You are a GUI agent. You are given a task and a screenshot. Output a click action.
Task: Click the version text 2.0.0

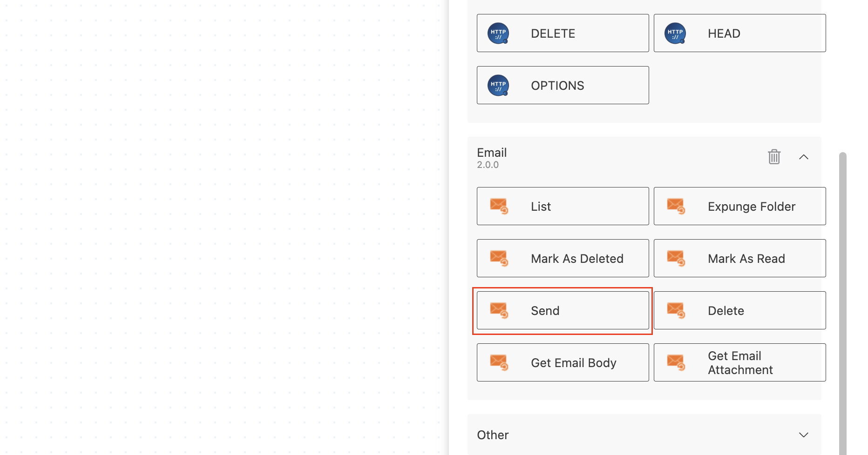(488, 165)
